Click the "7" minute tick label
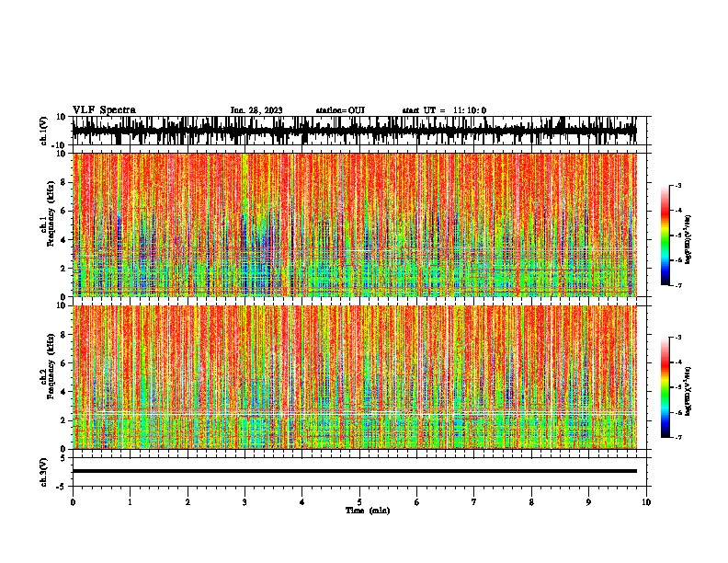Viewport: 728px width, 563px height. (x=474, y=502)
